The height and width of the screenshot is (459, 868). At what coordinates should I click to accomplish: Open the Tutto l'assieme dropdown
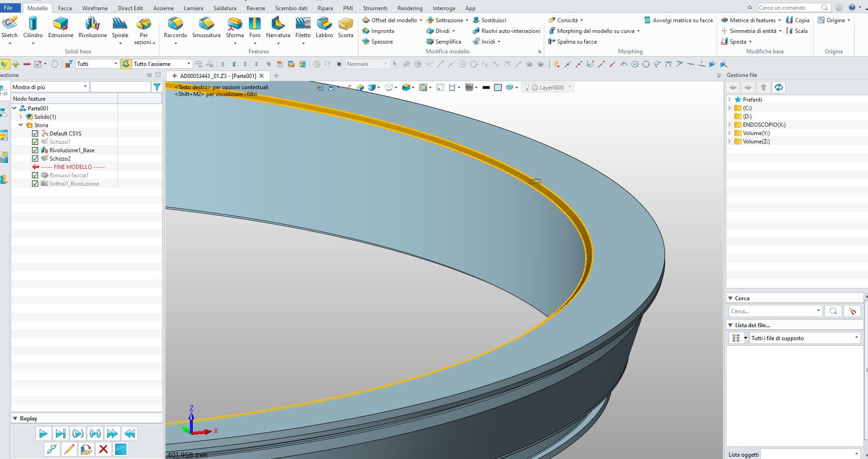click(162, 64)
